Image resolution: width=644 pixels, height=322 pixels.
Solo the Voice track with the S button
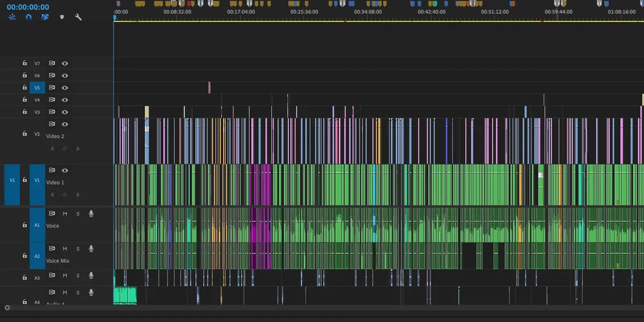pyautogui.click(x=77, y=213)
